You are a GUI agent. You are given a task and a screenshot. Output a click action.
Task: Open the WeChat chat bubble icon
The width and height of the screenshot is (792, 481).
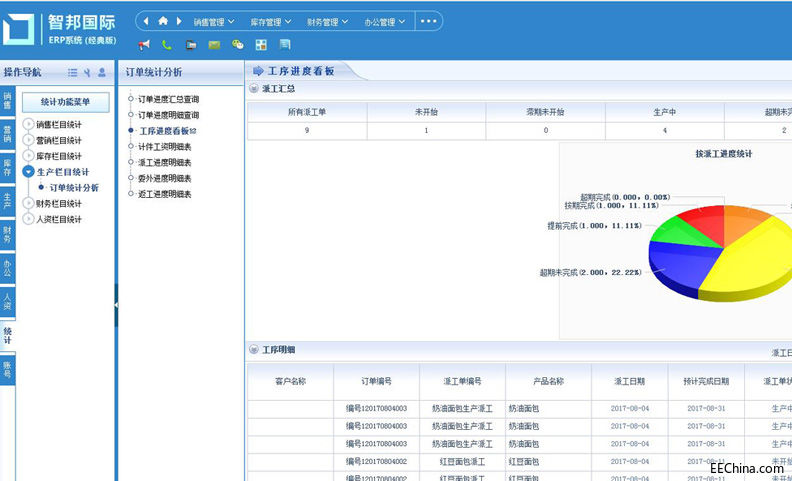click(238, 45)
